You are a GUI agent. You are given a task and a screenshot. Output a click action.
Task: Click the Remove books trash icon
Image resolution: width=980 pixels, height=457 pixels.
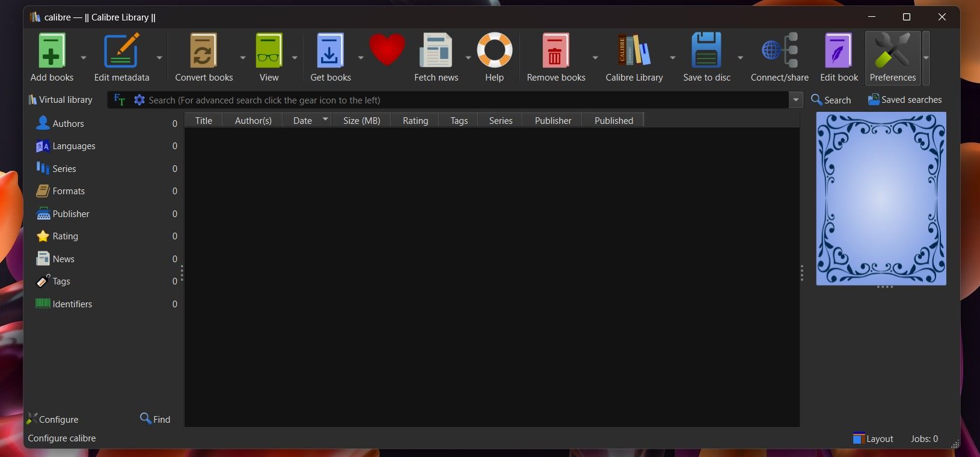pos(556,52)
